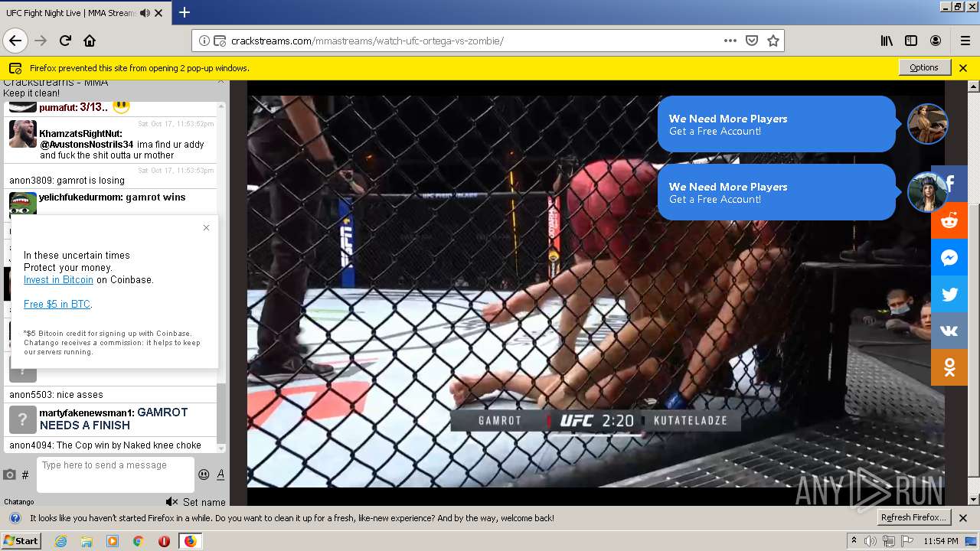
Task: Click yelichfukedurmom's avatar in chat
Action: pos(23,203)
